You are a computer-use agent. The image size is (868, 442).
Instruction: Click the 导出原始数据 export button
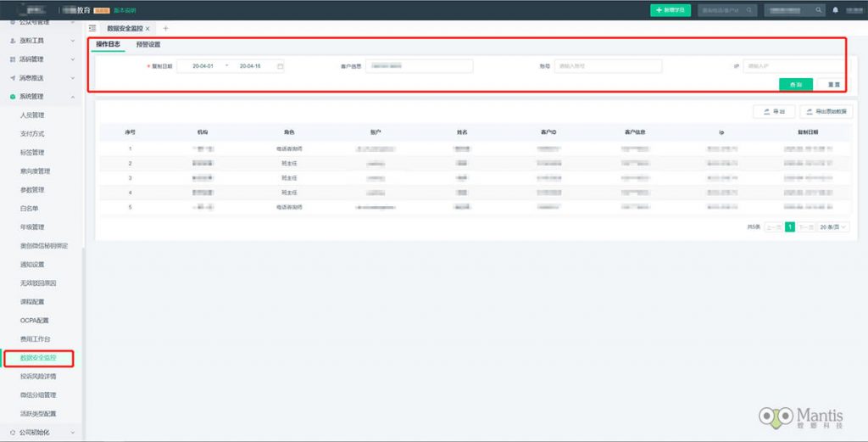click(x=826, y=111)
